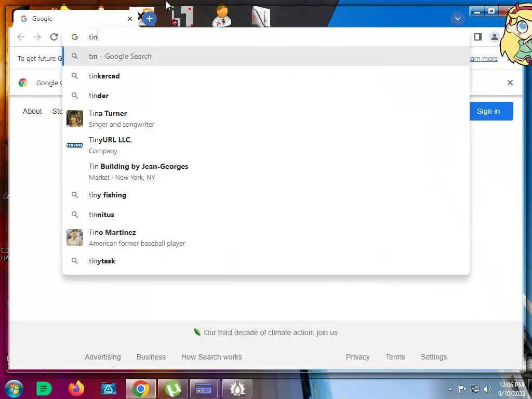Choose 'tin - Google Search' suggestion
The image size is (532, 399).
click(266, 56)
